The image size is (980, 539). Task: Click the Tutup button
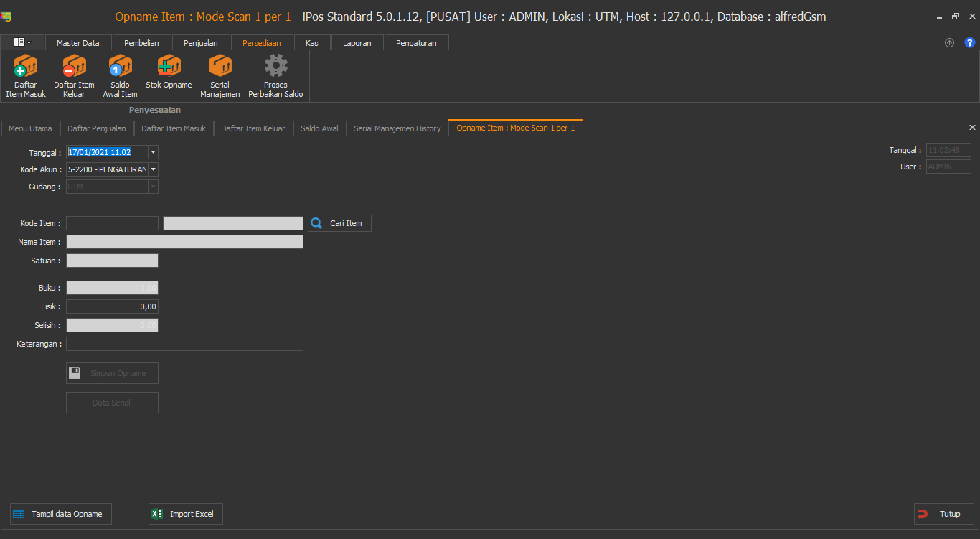(x=943, y=514)
